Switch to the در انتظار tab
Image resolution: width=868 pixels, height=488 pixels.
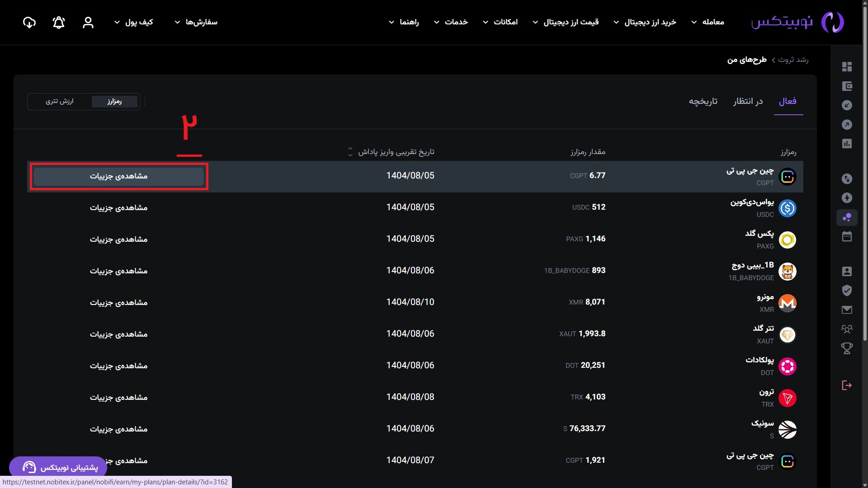(x=748, y=101)
